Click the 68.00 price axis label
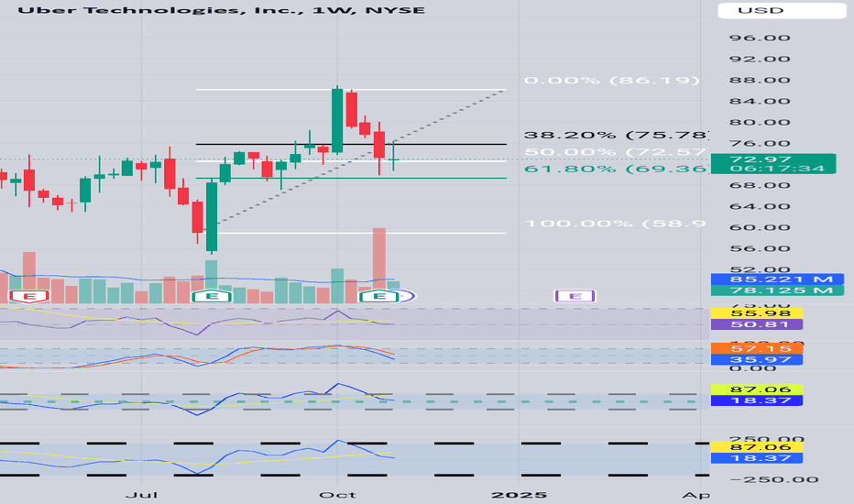Image resolution: width=854 pixels, height=504 pixels. point(761,185)
